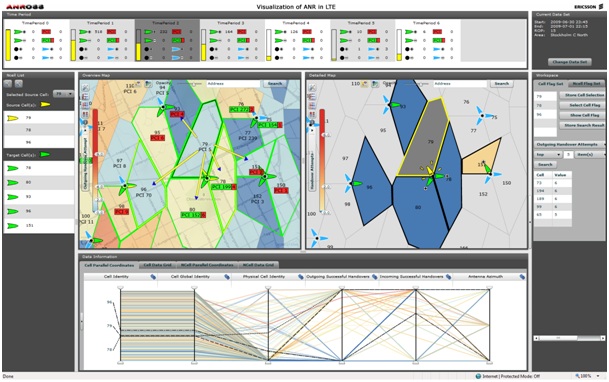Click green target cell arrow for cell 93

click(x=13, y=197)
